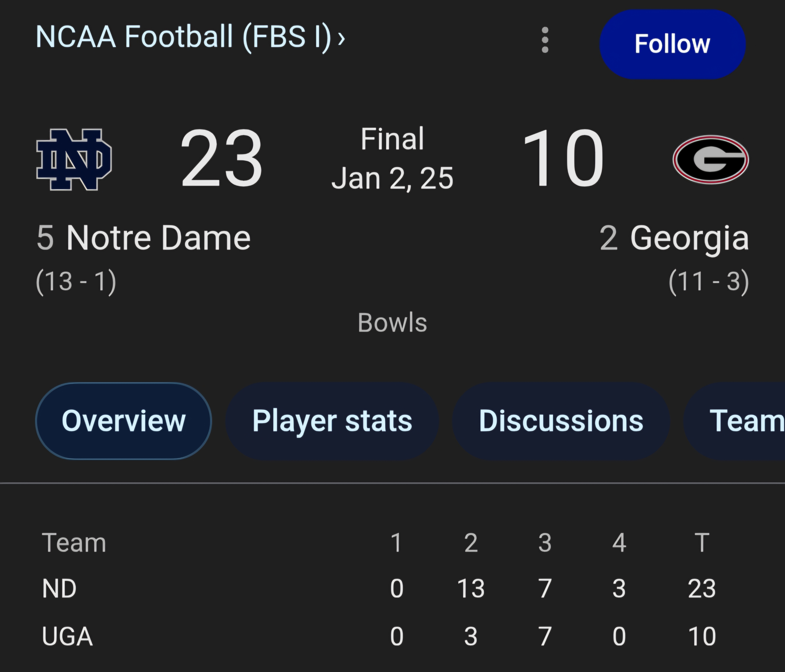Select the partially visible Team tab
785x672 pixels.
[x=734, y=421]
